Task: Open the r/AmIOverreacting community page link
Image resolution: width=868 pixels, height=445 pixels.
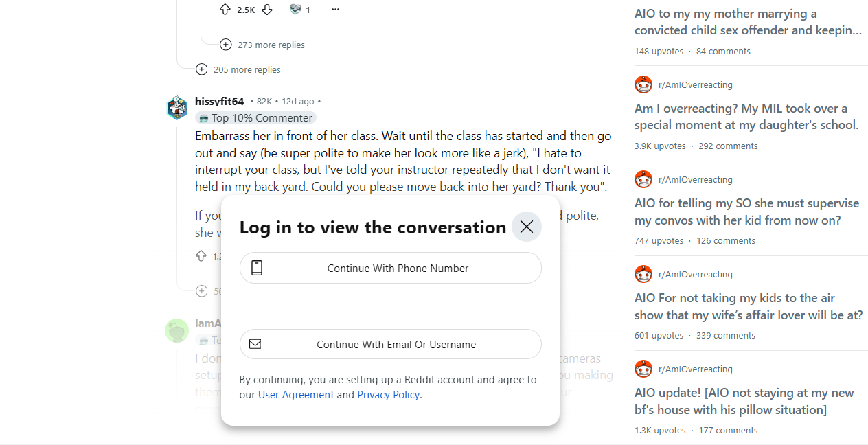Action: tap(696, 84)
